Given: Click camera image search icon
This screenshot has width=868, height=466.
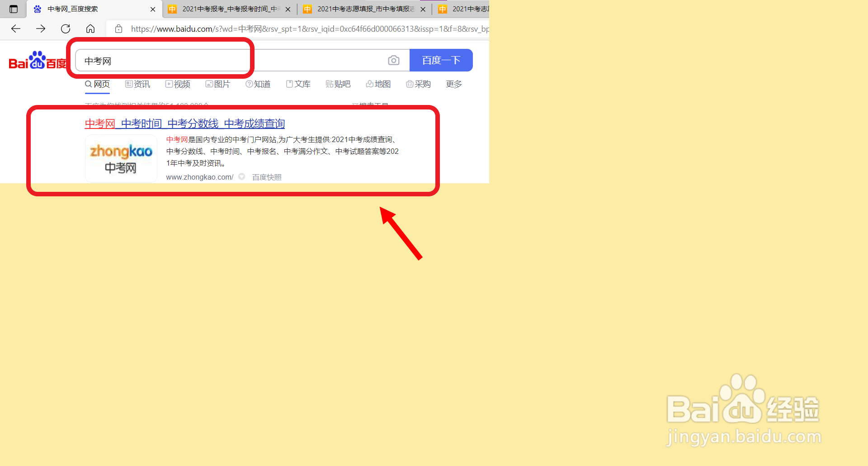Looking at the screenshot, I should (x=394, y=60).
